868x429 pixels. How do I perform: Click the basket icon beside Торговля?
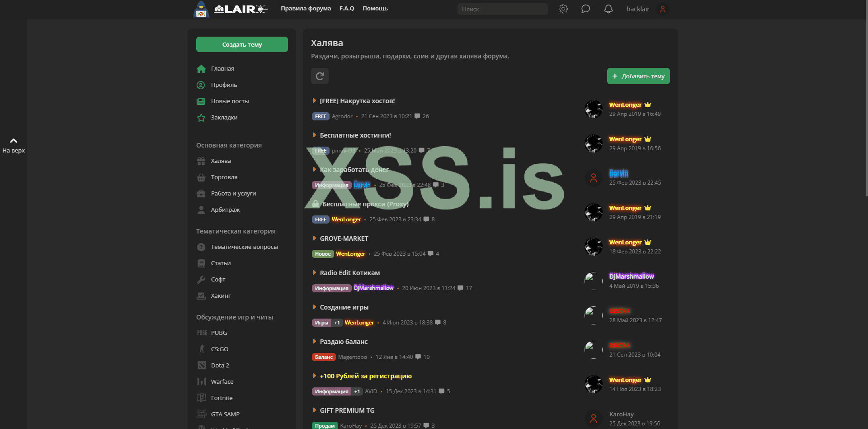coord(201,177)
